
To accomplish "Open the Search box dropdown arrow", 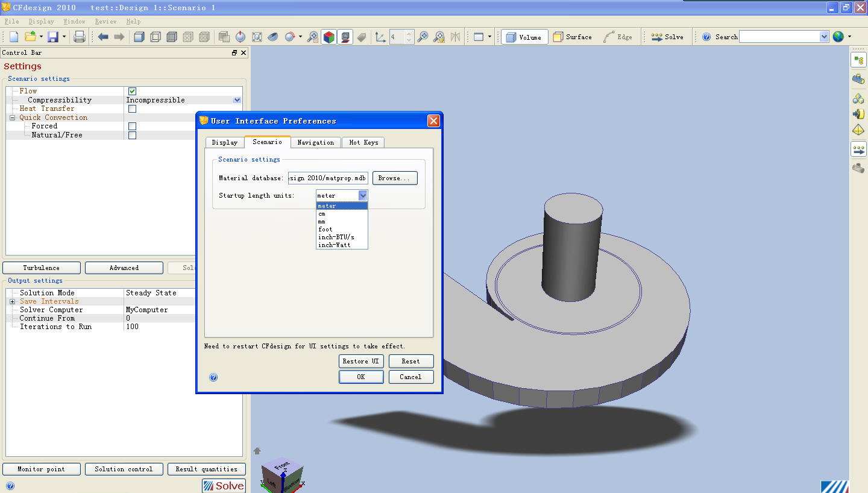I will click(824, 37).
